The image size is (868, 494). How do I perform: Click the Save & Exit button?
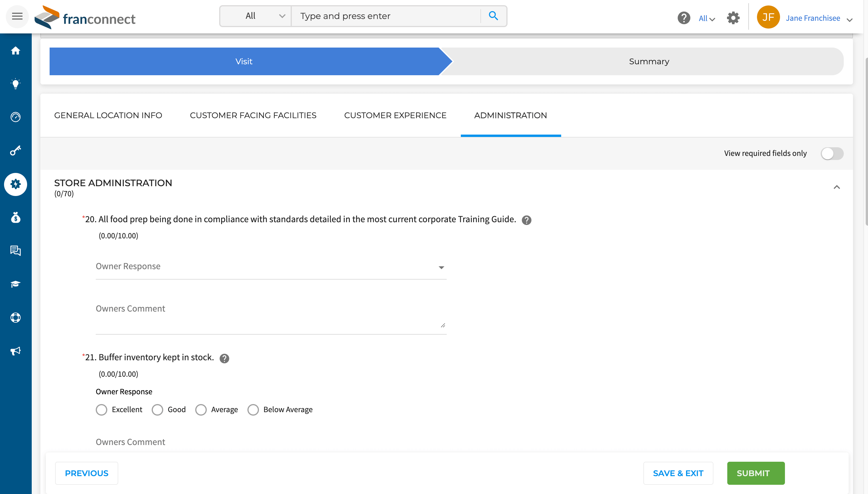click(x=678, y=473)
